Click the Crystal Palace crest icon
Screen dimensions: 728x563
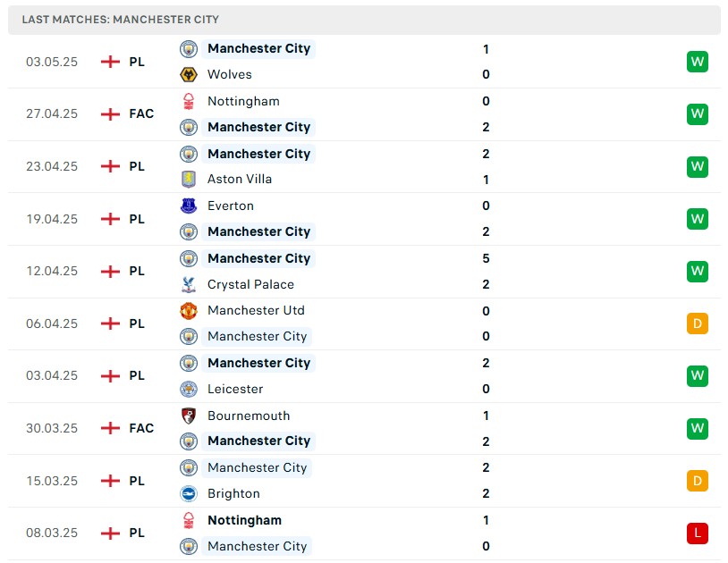(x=189, y=284)
